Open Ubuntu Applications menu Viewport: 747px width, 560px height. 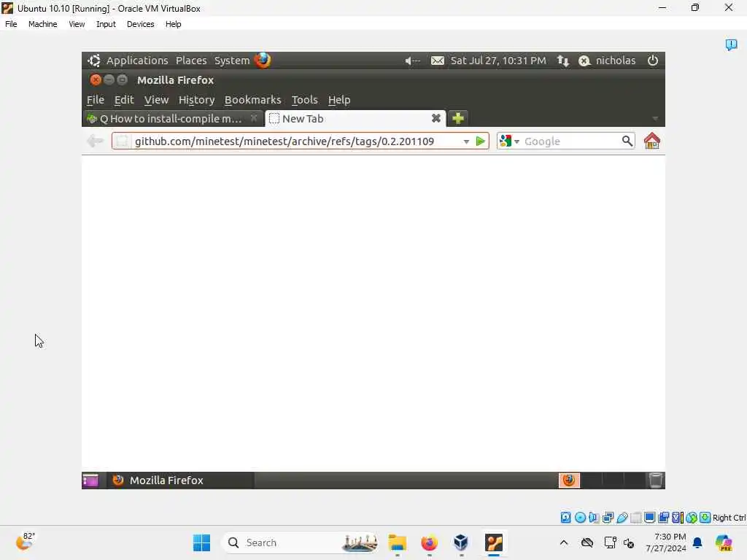tap(137, 61)
